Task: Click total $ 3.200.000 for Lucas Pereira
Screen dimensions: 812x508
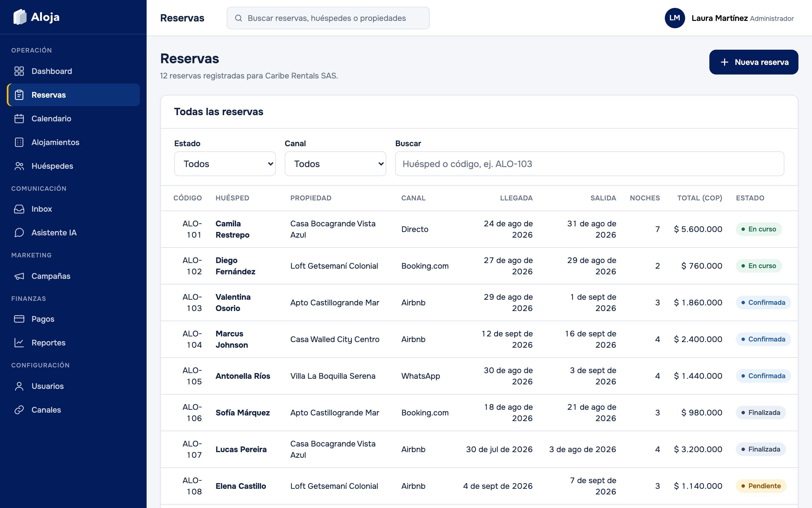Action: [x=698, y=449]
